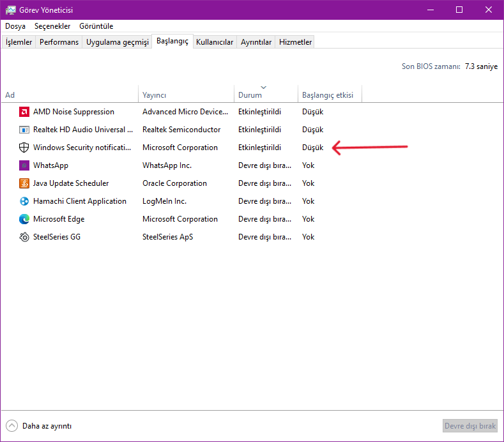This screenshot has width=504, height=442.
Task: Open the Dosya menu
Action: [x=15, y=26]
